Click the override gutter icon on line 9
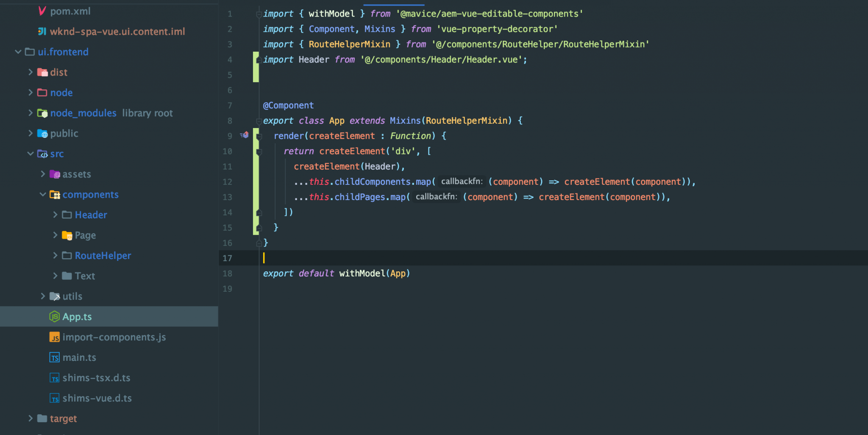The image size is (868, 435). pyautogui.click(x=244, y=135)
